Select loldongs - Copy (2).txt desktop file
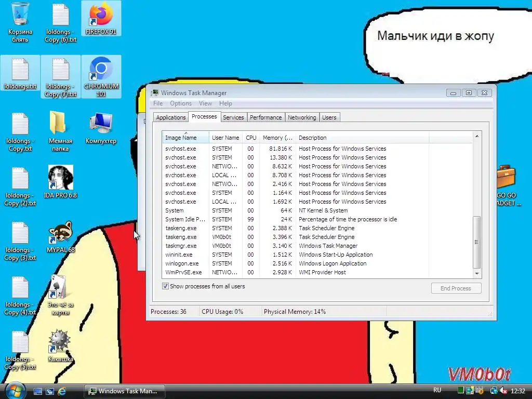The image size is (532, 399). coord(20,187)
